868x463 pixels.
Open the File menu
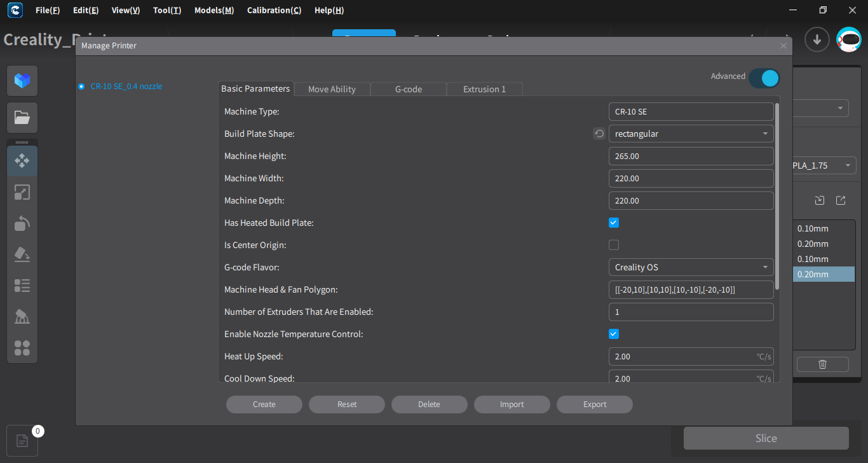pyautogui.click(x=48, y=10)
